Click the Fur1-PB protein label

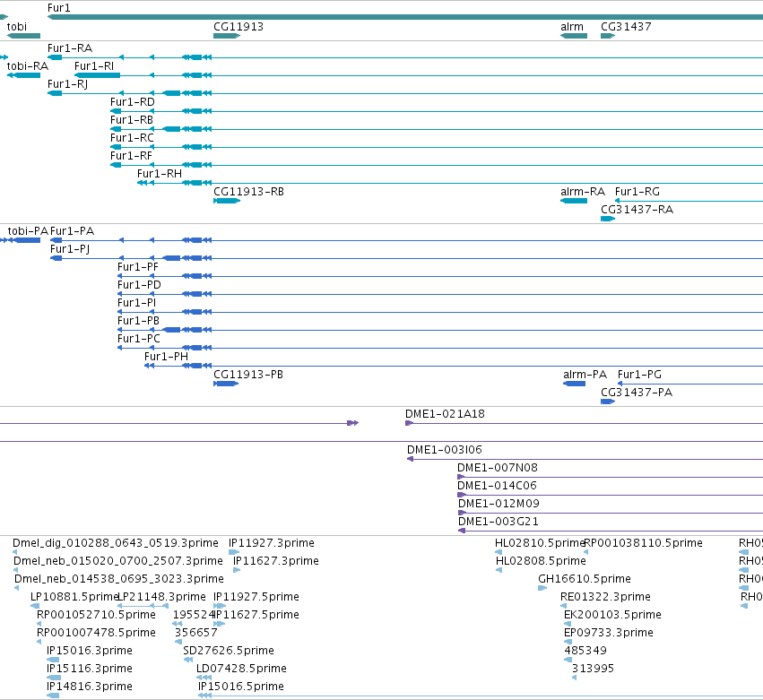139,321
